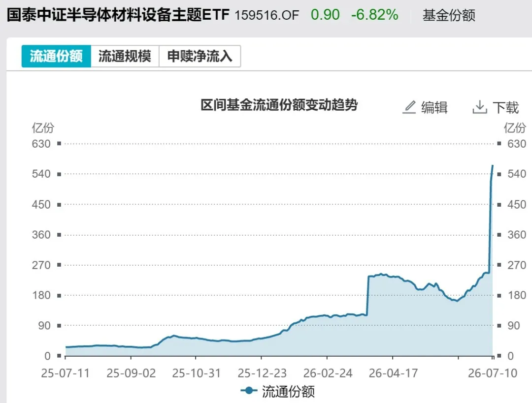532x403 pixels.
Task: Click the download arrow icon
Action: [x=480, y=107]
